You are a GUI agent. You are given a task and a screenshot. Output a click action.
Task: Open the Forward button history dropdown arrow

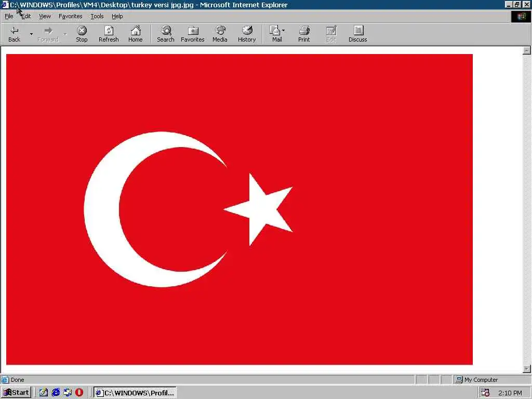pyautogui.click(x=65, y=34)
